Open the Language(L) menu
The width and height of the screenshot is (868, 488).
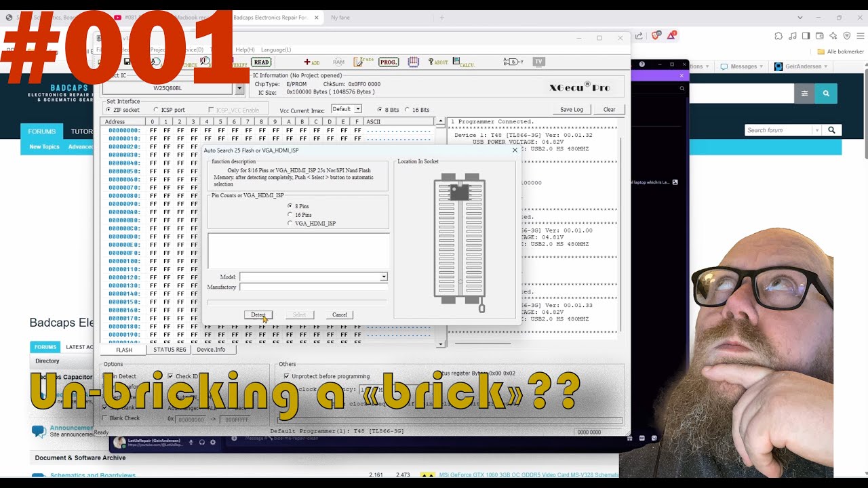276,49
